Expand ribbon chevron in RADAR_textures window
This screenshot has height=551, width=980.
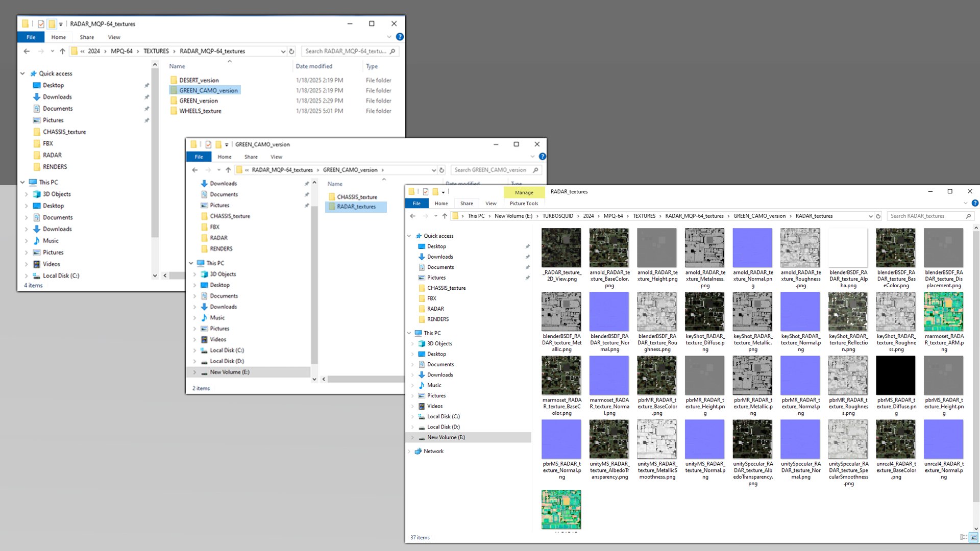click(965, 203)
